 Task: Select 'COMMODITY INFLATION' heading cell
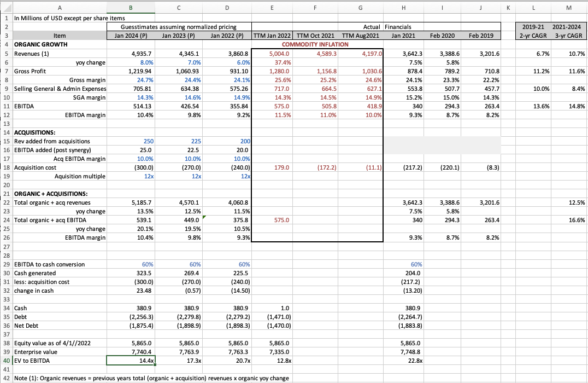(x=315, y=44)
